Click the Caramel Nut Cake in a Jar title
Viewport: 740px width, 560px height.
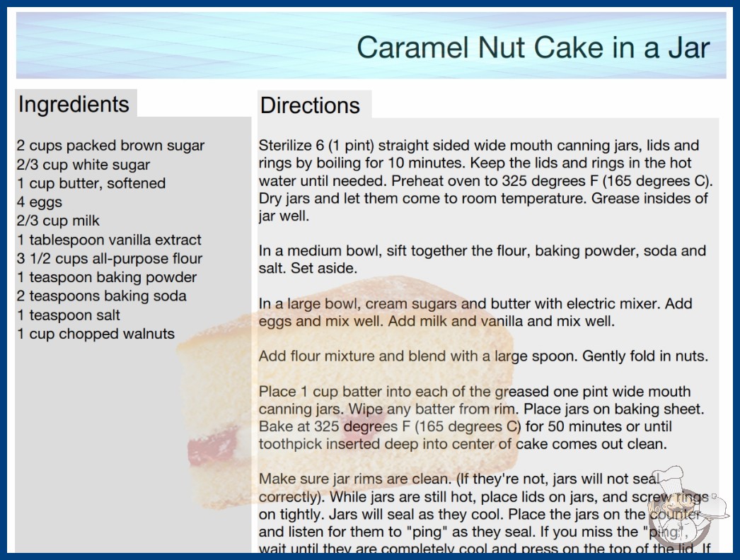[533, 47]
